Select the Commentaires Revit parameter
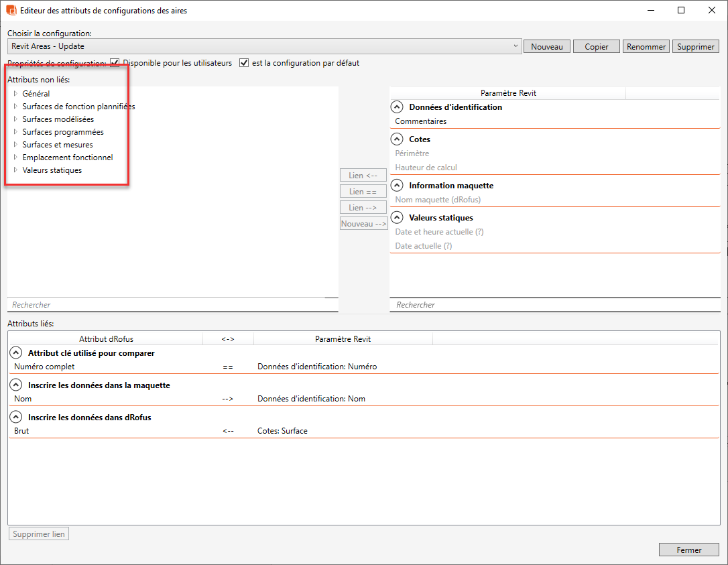728x565 pixels. pyautogui.click(x=421, y=121)
